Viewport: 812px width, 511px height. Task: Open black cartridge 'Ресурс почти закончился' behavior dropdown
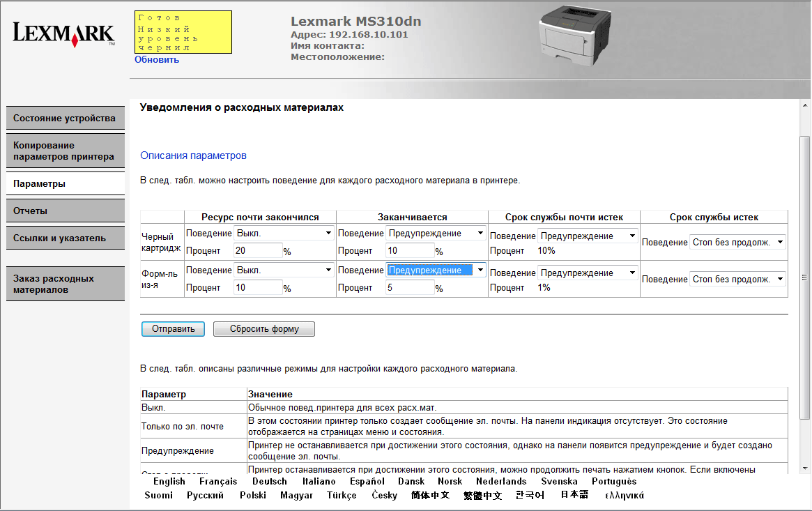click(x=284, y=233)
